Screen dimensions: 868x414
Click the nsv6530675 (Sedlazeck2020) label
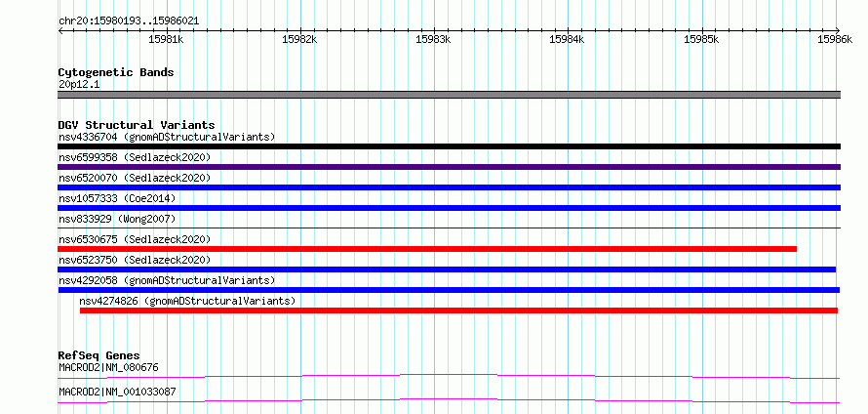pyautogui.click(x=135, y=239)
